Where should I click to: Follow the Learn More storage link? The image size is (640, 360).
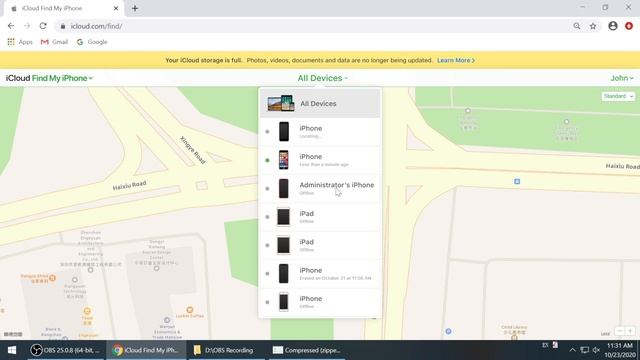[456, 60]
